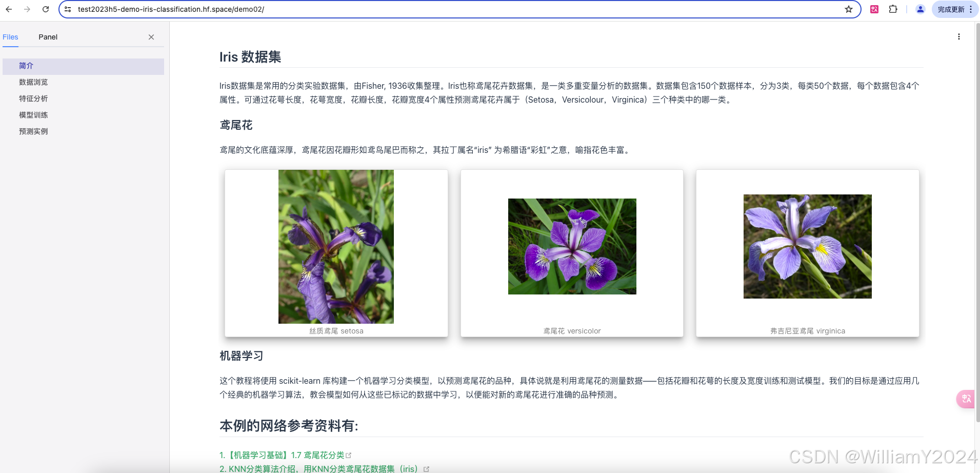Click the 本例的网络参考资料有 heading
980x473 pixels.
(x=289, y=426)
